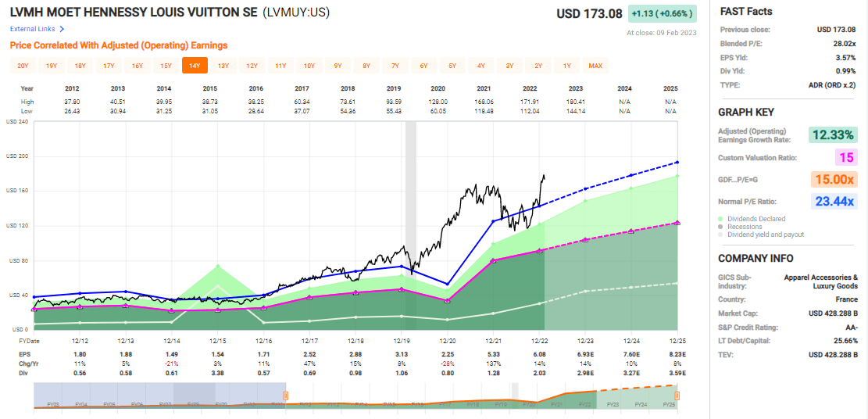
Task: Toggle the Recessions legend item
Action: pos(741,227)
